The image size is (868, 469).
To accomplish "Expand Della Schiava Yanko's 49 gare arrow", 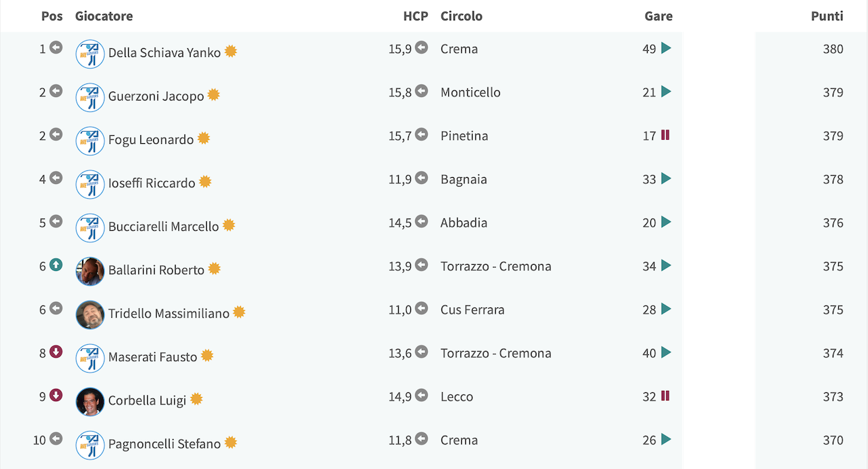I will point(666,48).
